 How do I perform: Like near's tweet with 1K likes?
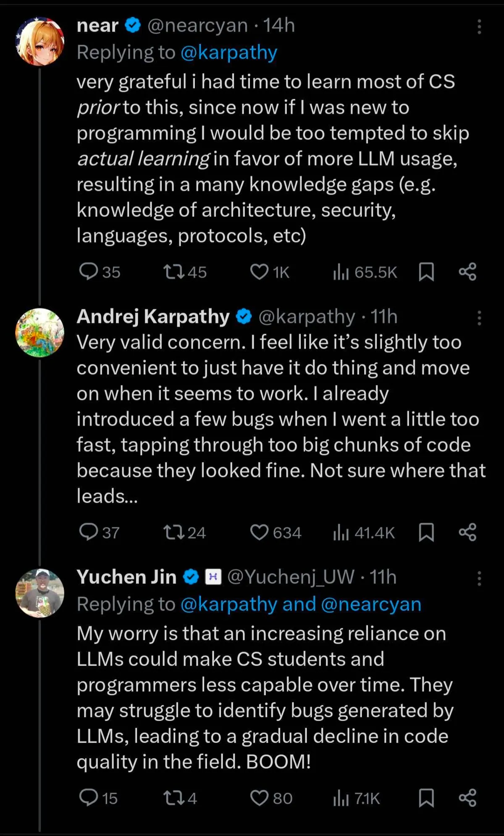coord(259,272)
